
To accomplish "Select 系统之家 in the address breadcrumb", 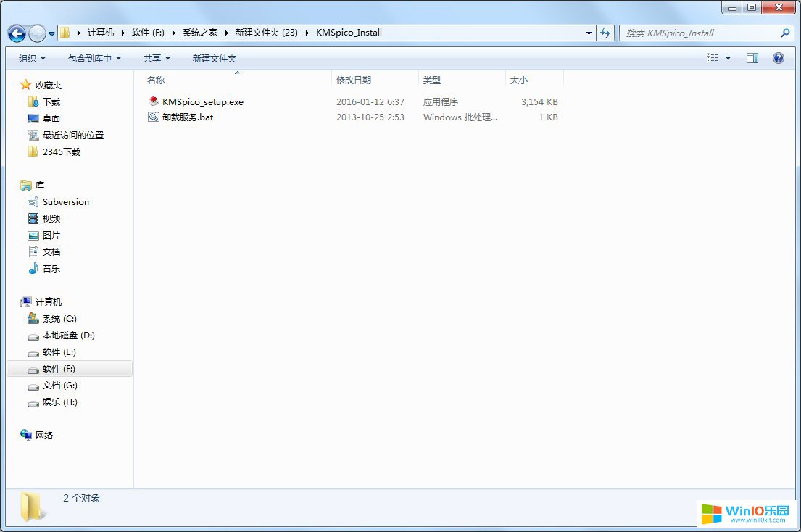I will pyautogui.click(x=200, y=32).
